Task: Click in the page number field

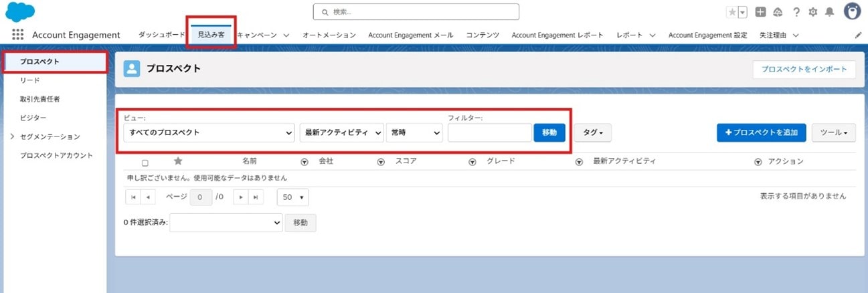Action: [x=201, y=197]
